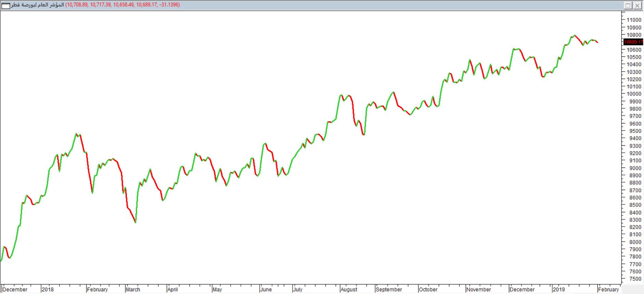Select the April label on the date axis
The image size is (644, 294).
(172, 290)
